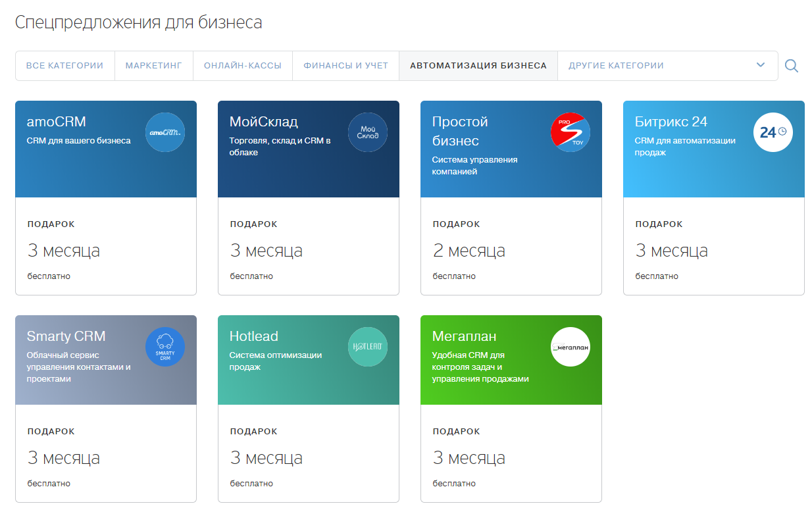Click the amoCRM round logo icon
This screenshot has width=812, height=510.
coord(165,132)
